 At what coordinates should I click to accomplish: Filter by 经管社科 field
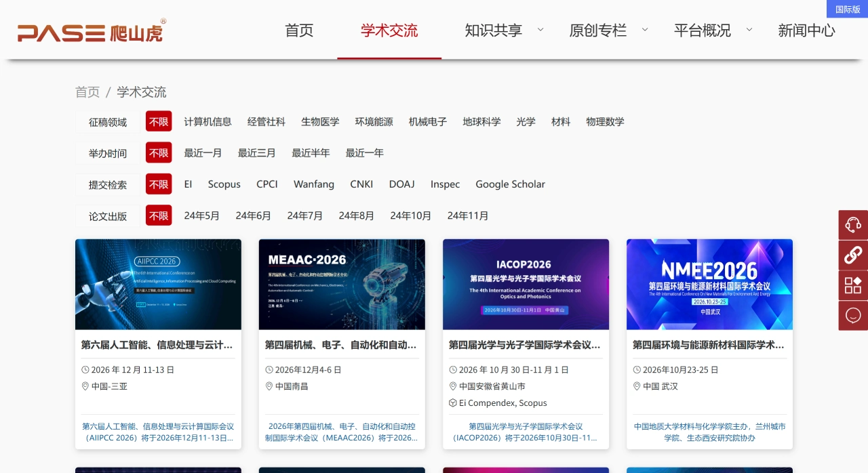point(267,122)
